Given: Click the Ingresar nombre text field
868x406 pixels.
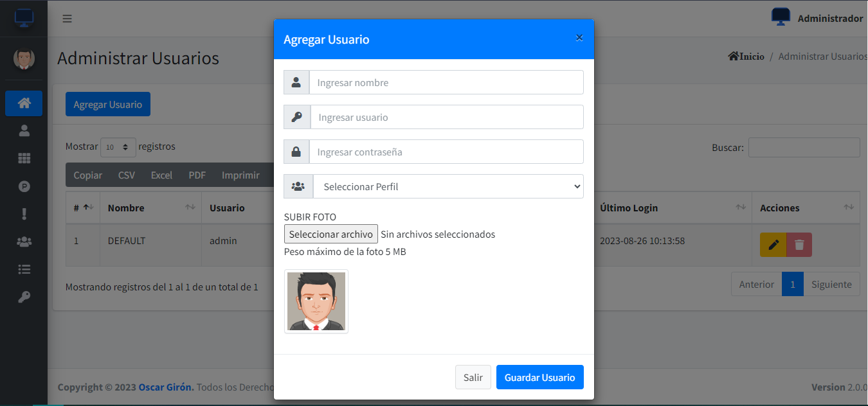Looking at the screenshot, I should point(446,83).
